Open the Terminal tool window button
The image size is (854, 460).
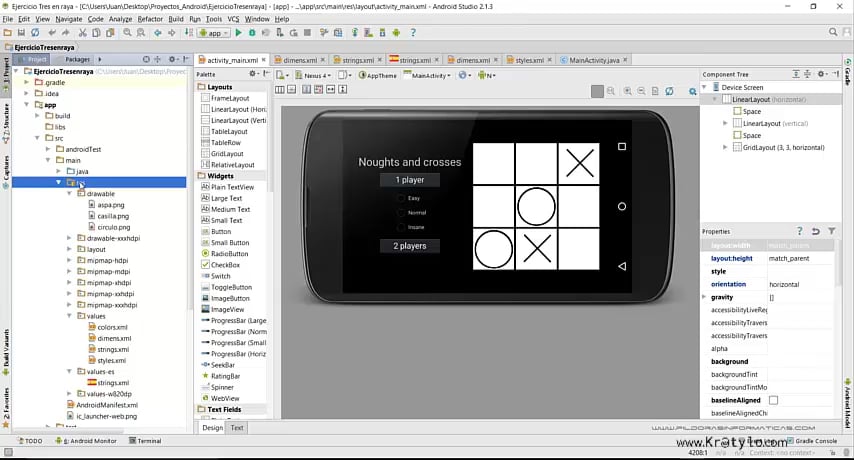pos(145,441)
